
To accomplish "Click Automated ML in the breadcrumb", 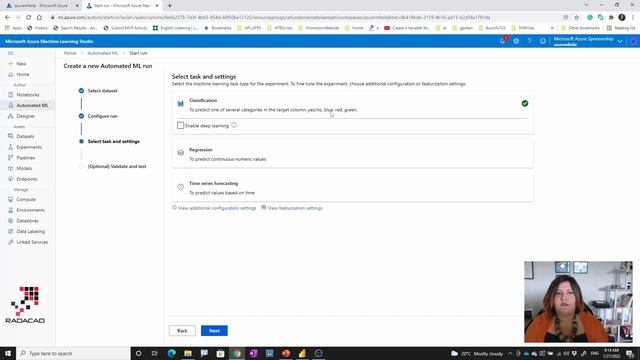I will 103,53.
